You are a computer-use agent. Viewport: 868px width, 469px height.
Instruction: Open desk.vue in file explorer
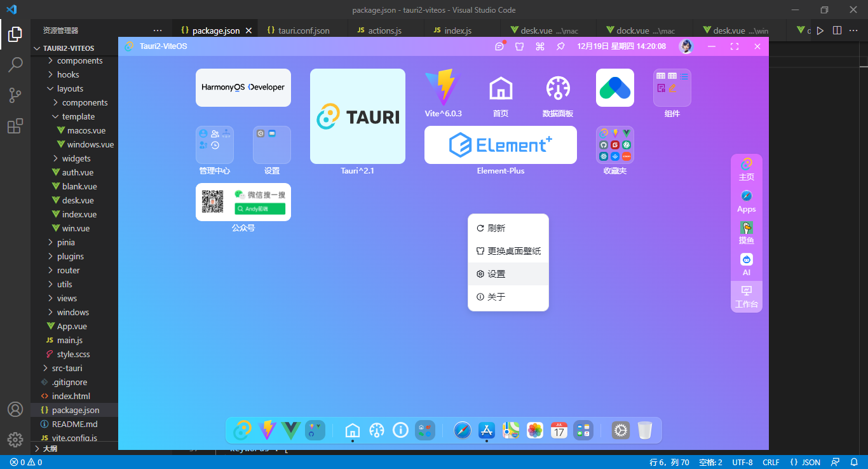(79, 200)
